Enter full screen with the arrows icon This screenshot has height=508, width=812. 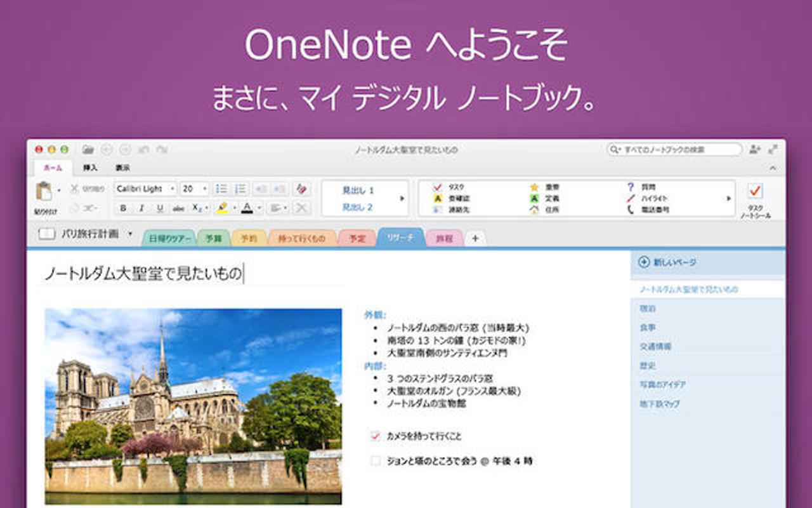click(x=773, y=150)
